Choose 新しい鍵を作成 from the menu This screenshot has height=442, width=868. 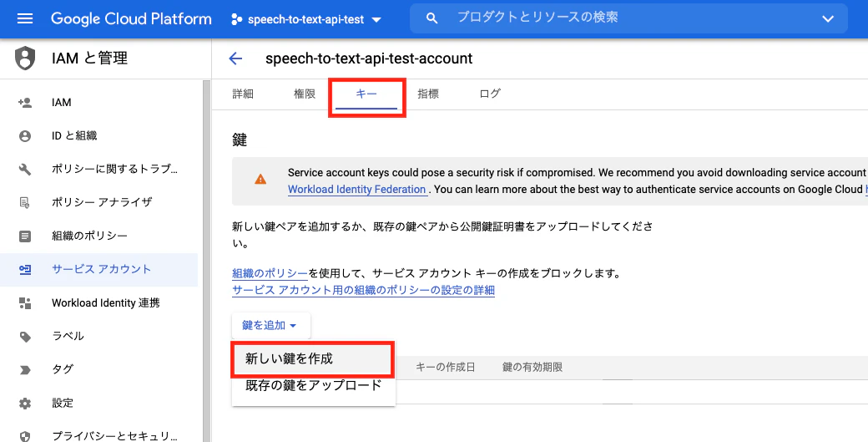click(313, 359)
